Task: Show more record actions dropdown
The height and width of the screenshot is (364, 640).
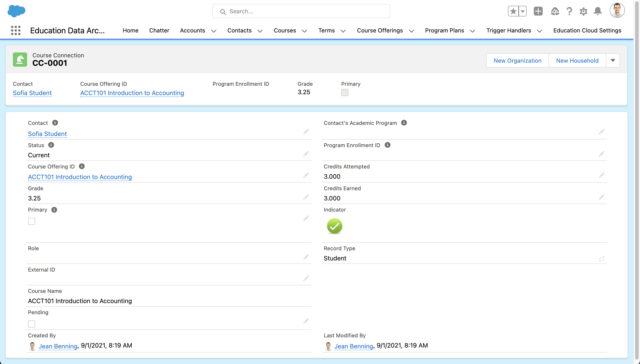Action: [613, 60]
